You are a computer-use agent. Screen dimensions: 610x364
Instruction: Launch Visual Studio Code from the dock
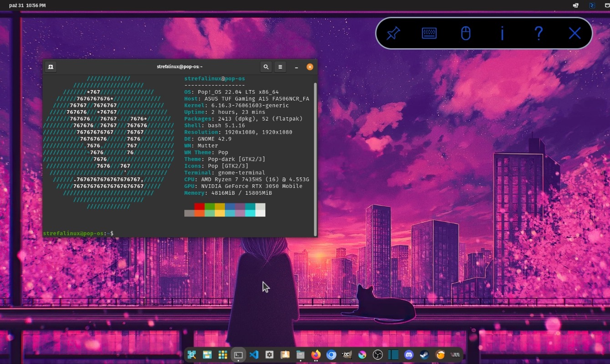point(254,355)
